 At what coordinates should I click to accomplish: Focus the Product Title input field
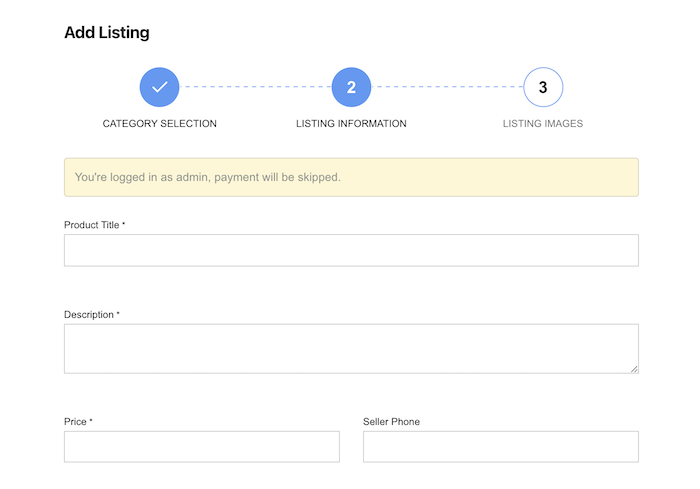(x=351, y=250)
